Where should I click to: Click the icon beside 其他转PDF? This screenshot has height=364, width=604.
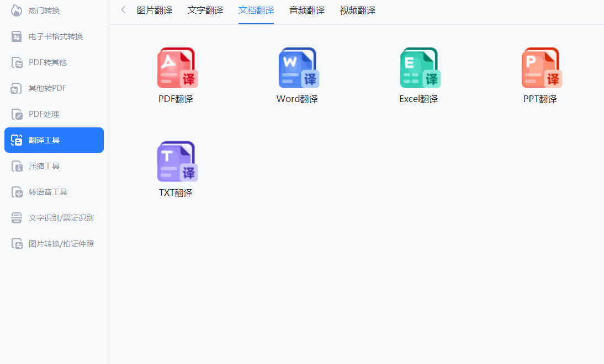pyautogui.click(x=16, y=88)
